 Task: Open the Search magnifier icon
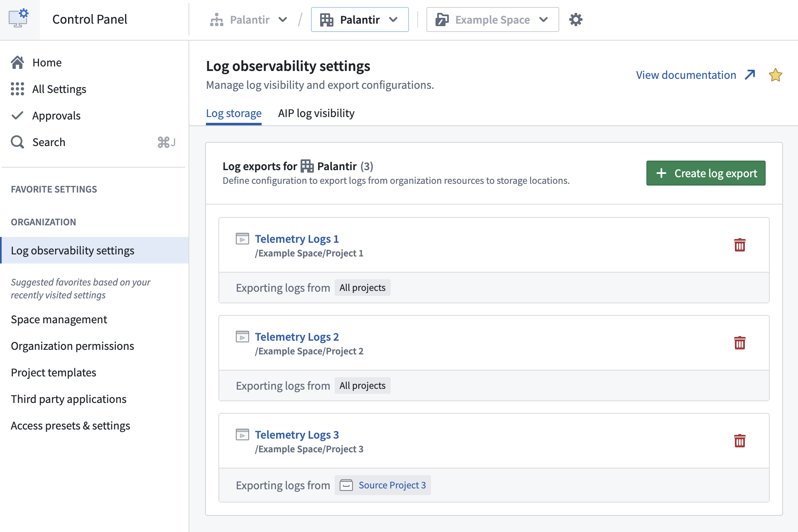coord(17,142)
